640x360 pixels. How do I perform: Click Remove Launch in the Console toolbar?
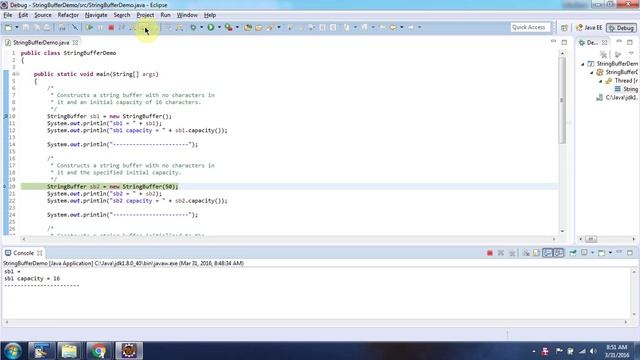coord(500,253)
